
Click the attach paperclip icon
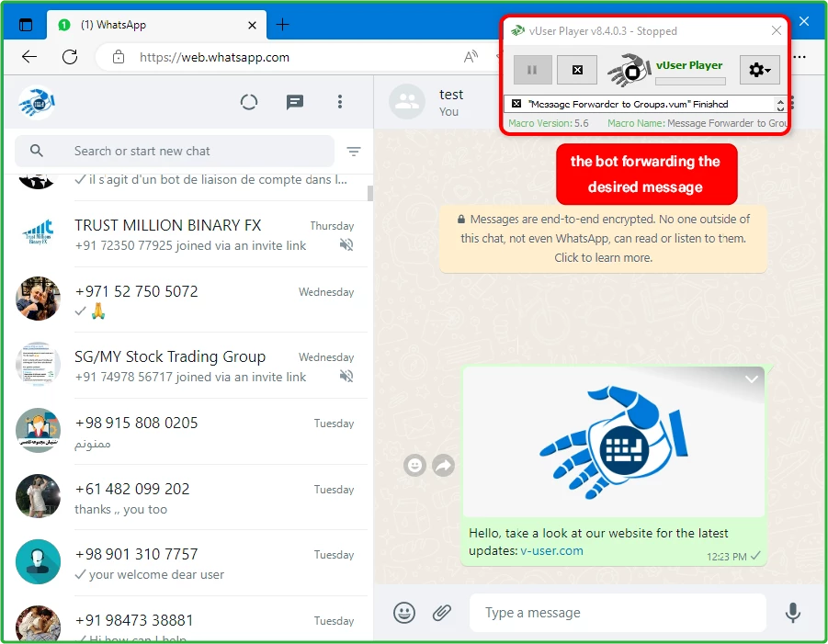tap(442, 613)
